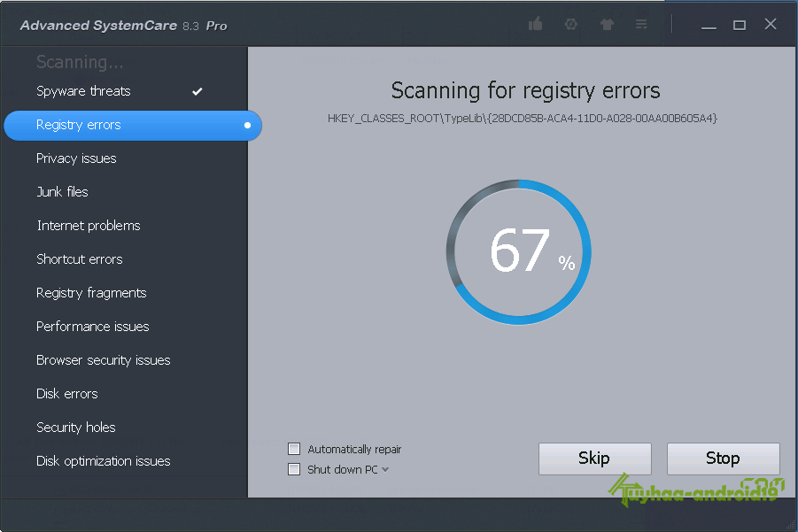Screen dimensions: 798x532
Task: Tick the Shut down PC checkbox
Action: pos(294,469)
